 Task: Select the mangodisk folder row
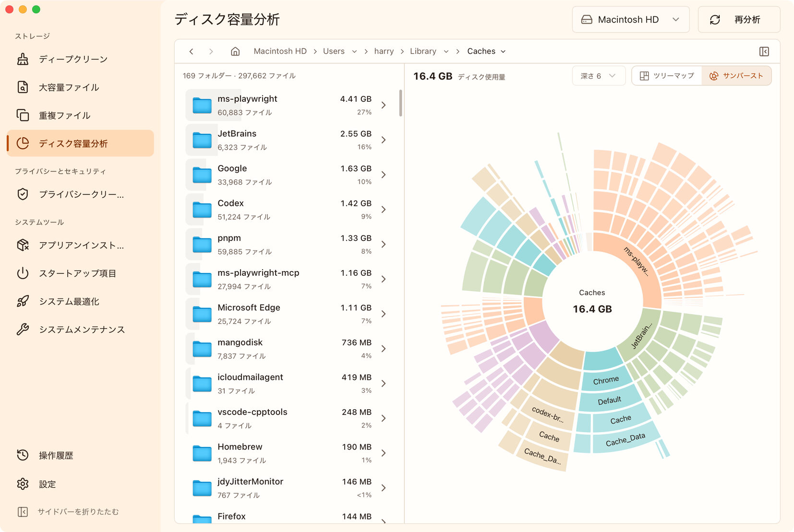pyautogui.click(x=289, y=349)
